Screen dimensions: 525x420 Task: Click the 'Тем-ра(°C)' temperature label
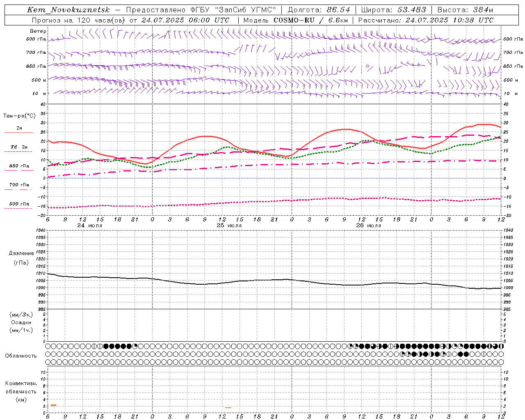pos(19,116)
